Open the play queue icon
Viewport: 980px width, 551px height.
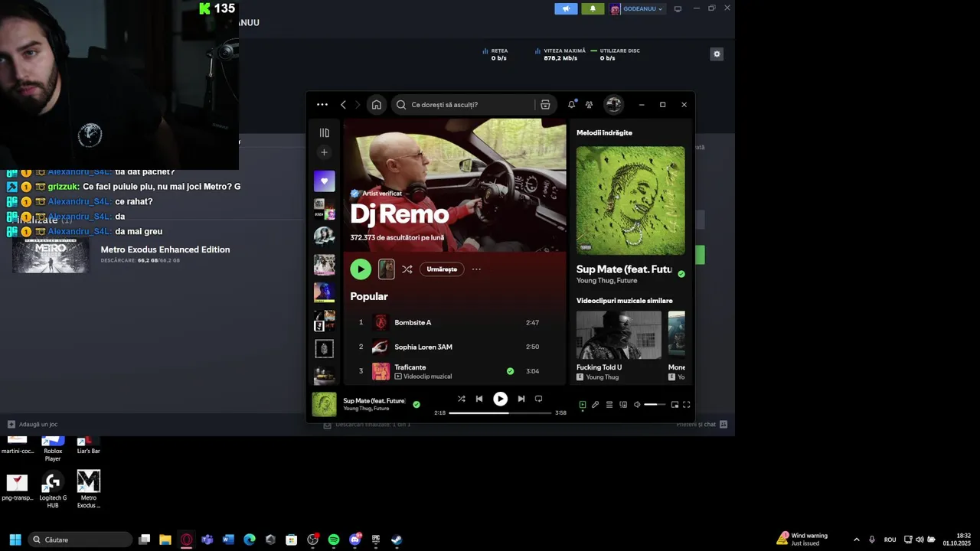[609, 405]
